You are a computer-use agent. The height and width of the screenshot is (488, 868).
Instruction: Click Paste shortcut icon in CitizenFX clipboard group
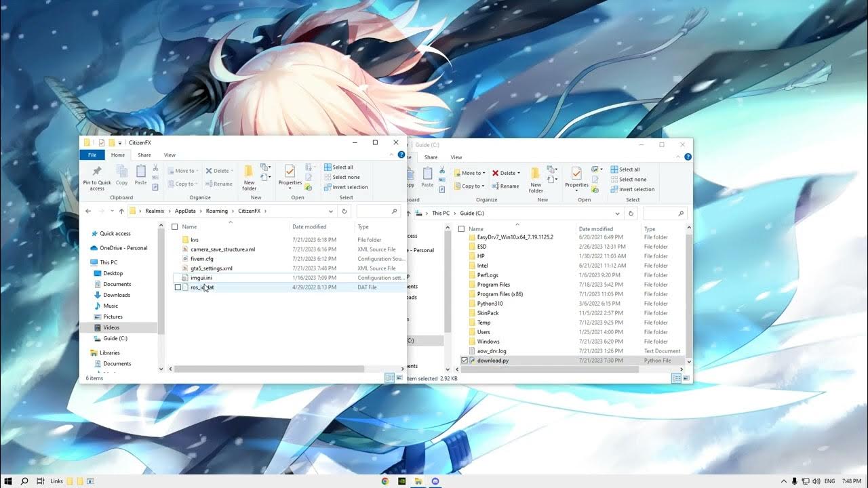[155, 186]
